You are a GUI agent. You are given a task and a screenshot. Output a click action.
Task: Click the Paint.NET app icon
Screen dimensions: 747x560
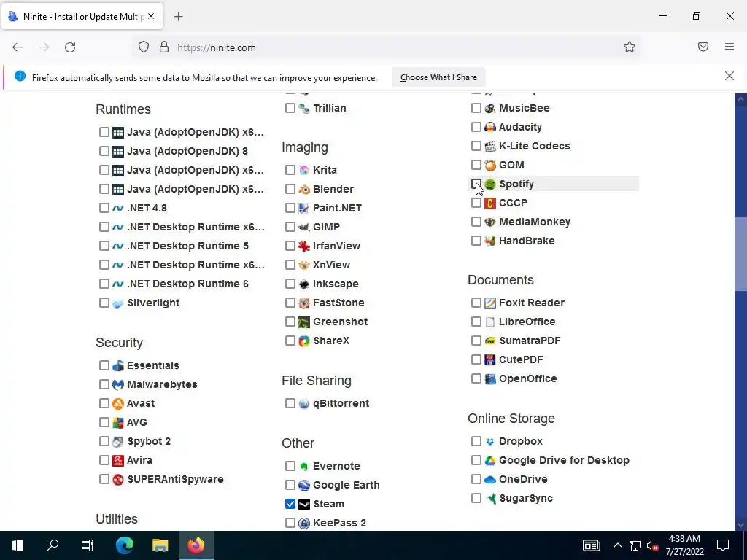pyautogui.click(x=304, y=208)
